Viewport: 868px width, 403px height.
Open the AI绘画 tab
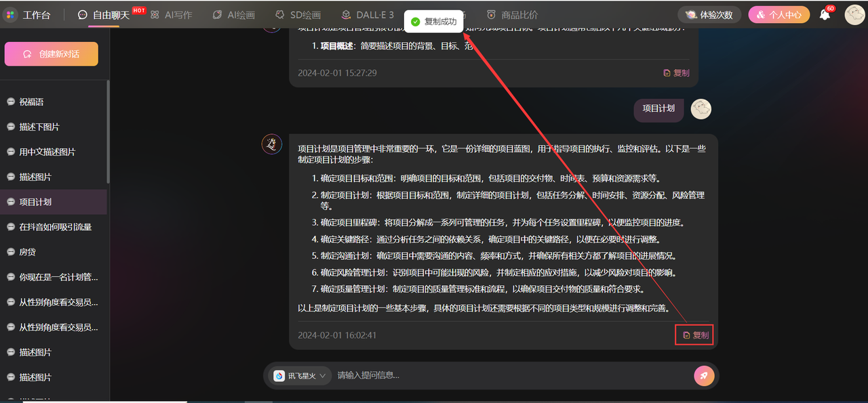click(233, 15)
